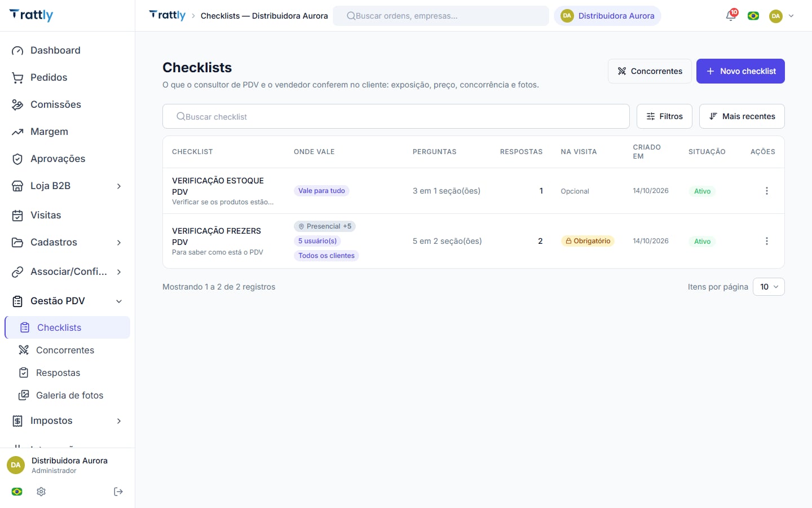Open Respostas in the sidebar submenu
This screenshot has width=812, height=508.
58,373
